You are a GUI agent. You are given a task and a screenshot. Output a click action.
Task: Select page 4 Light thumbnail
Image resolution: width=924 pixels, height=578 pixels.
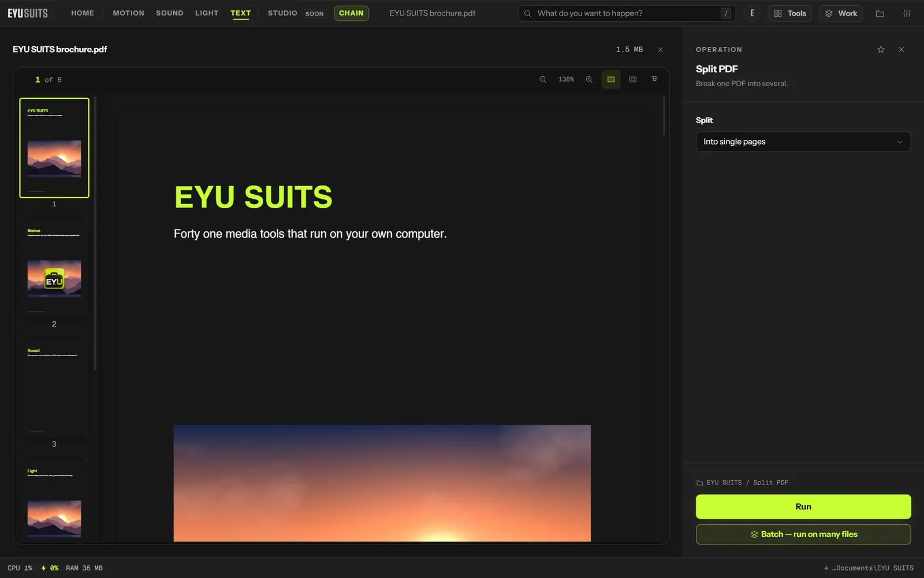54,502
